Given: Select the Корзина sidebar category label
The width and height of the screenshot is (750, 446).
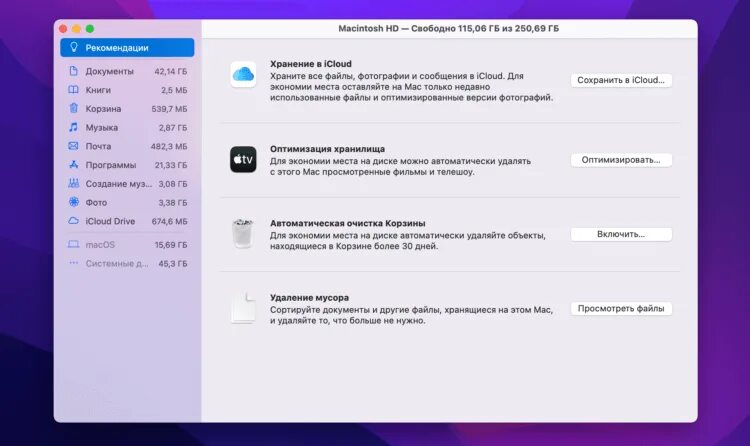Looking at the screenshot, I should (103, 109).
